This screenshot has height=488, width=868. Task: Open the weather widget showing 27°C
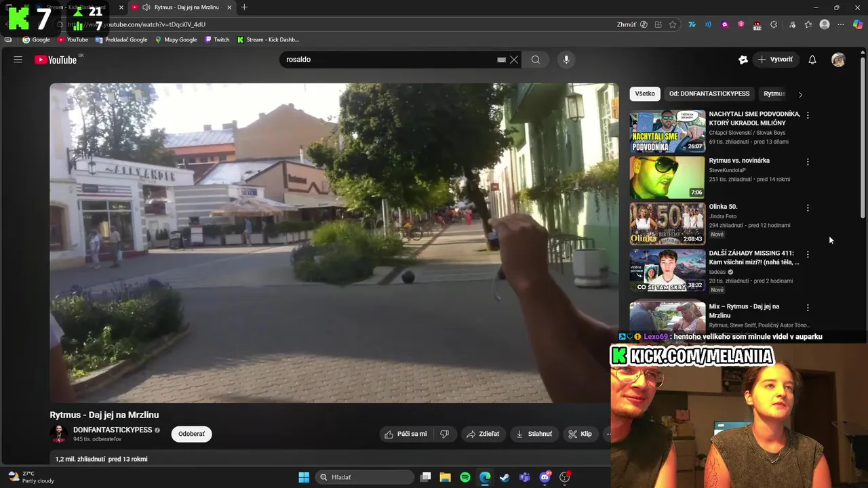(31, 477)
